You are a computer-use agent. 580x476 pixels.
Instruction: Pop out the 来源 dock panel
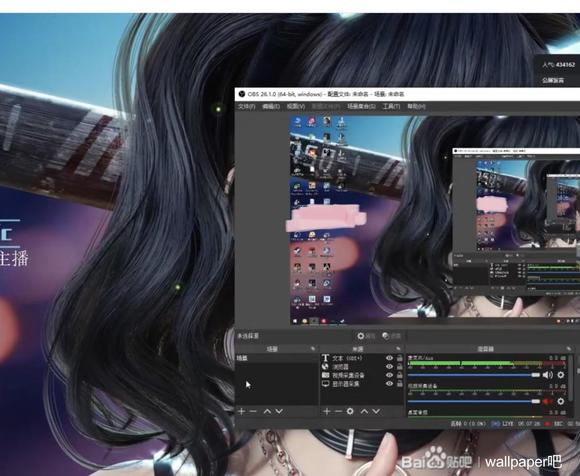(x=398, y=349)
